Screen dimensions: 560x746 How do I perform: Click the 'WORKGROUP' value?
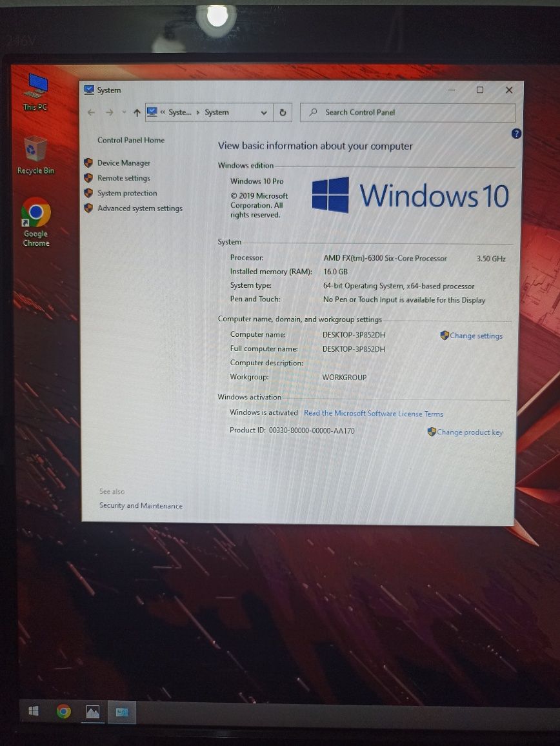[x=345, y=378]
